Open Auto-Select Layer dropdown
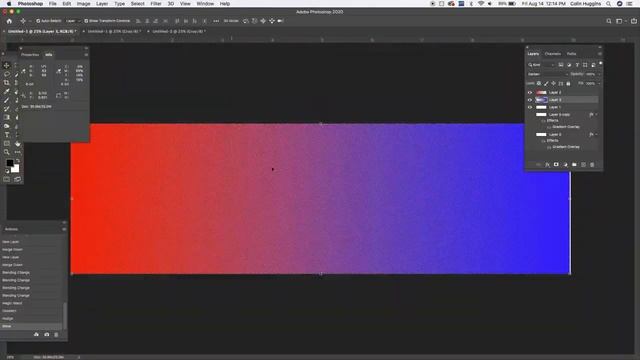This screenshot has height=360, width=640. (73, 21)
